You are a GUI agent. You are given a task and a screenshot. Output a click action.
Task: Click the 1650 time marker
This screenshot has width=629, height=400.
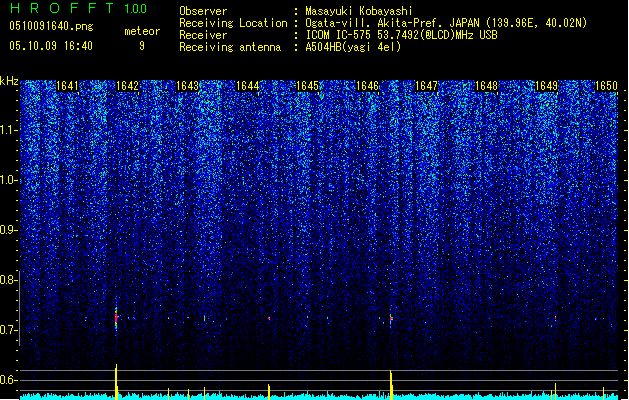[x=606, y=86]
